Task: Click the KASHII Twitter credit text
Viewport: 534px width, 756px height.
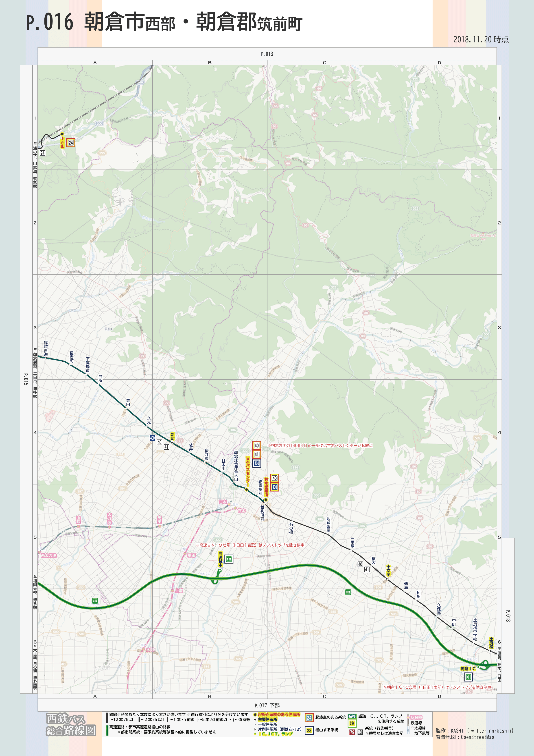Action: pyautogui.click(x=474, y=731)
